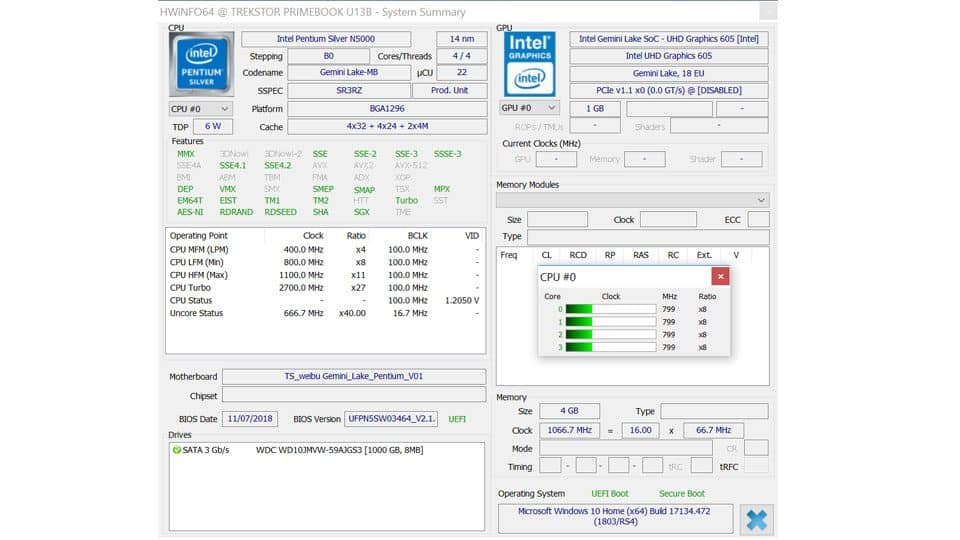Click the RDSEED feature label

pos(280,212)
